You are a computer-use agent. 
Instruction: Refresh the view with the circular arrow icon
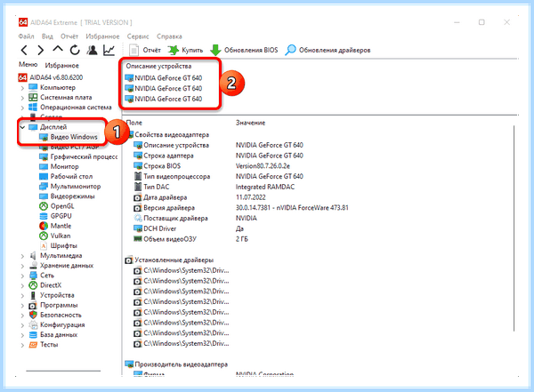pyautogui.click(x=75, y=51)
